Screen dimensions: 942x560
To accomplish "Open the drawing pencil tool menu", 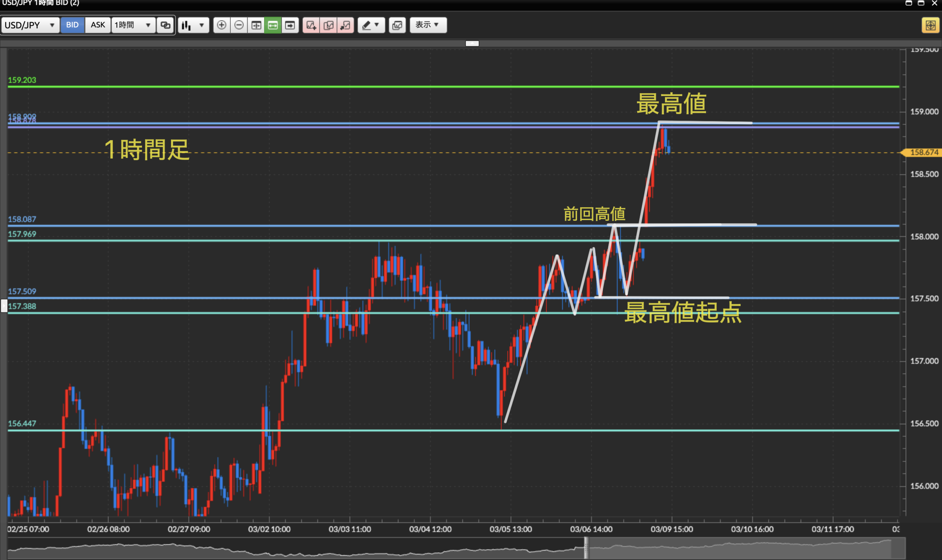I will 371,25.
